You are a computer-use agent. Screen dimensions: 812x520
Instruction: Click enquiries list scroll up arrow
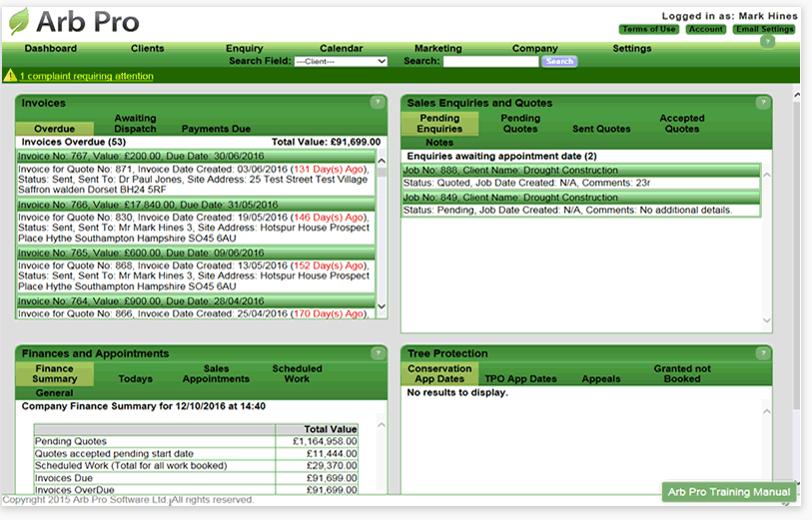point(767,175)
